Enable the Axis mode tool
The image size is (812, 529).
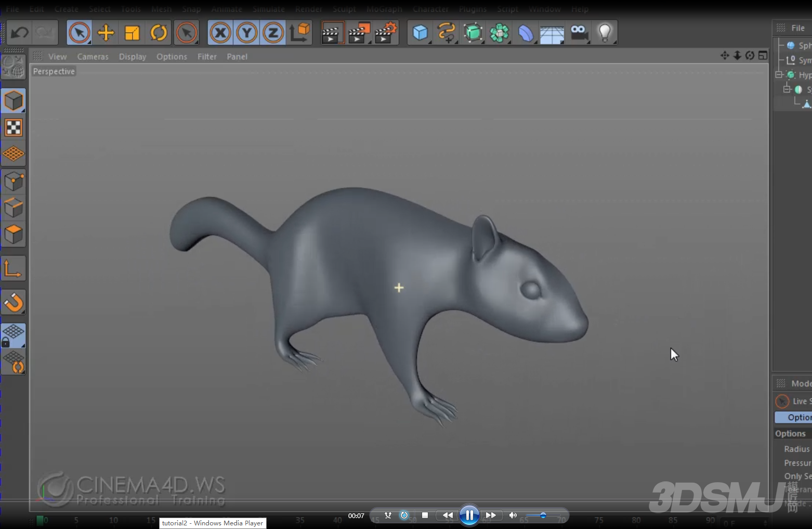click(x=14, y=268)
